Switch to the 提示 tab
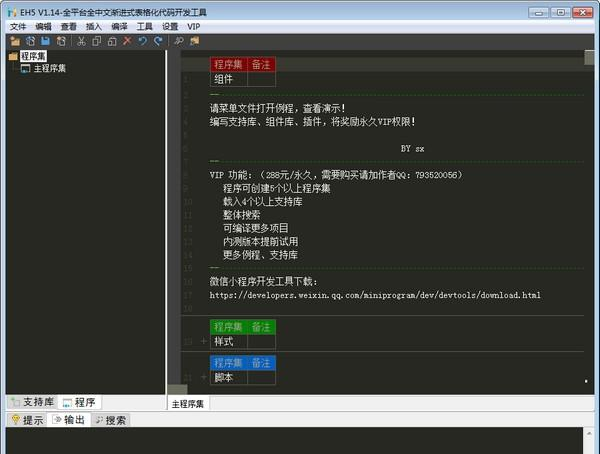The height and width of the screenshot is (454, 600). click(27, 420)
